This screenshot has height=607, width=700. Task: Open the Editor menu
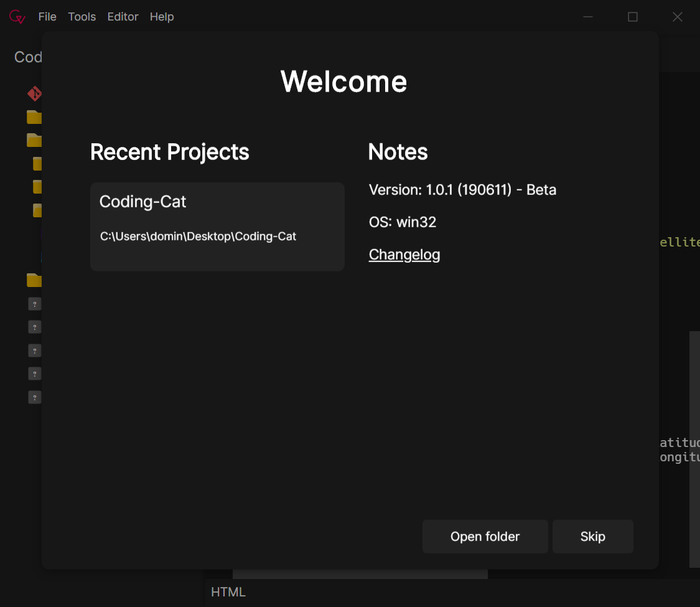pos(123,17)
